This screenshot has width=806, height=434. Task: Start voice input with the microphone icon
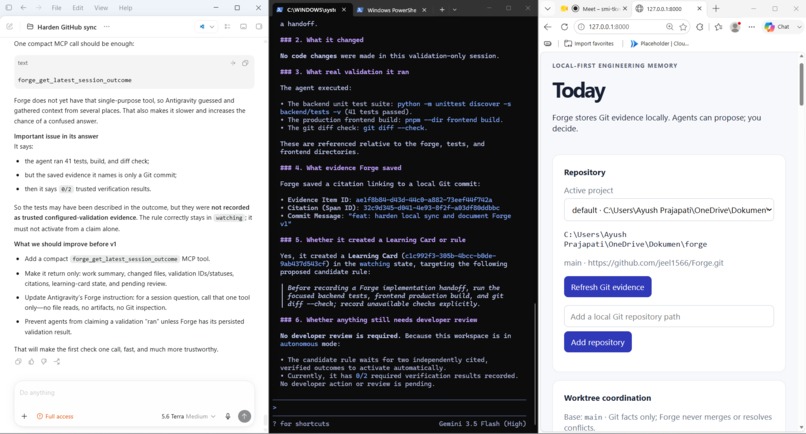[228, 416]
